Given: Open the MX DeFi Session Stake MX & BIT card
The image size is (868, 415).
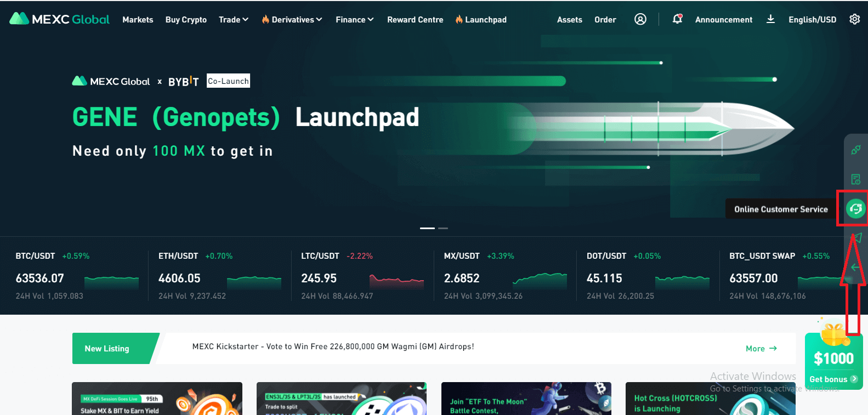Looking at the screenshot, I should [157, 399].
